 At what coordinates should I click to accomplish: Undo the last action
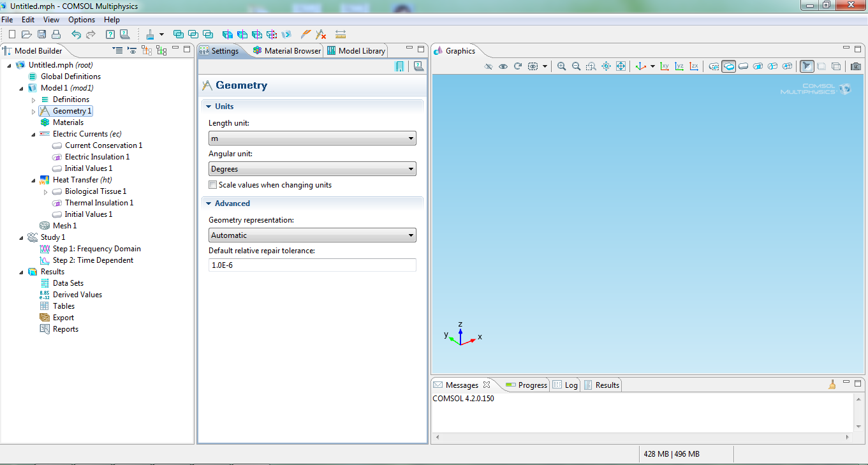point(76,34)
